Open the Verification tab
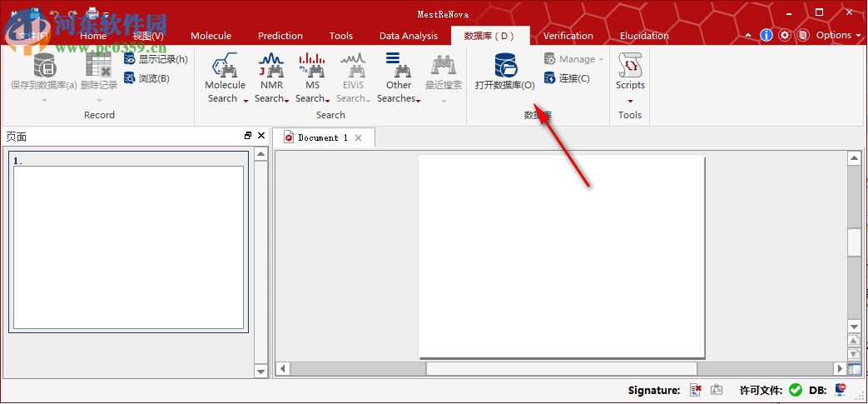The image size is (868, 404). pyautogui.click(x=568, y=36)
